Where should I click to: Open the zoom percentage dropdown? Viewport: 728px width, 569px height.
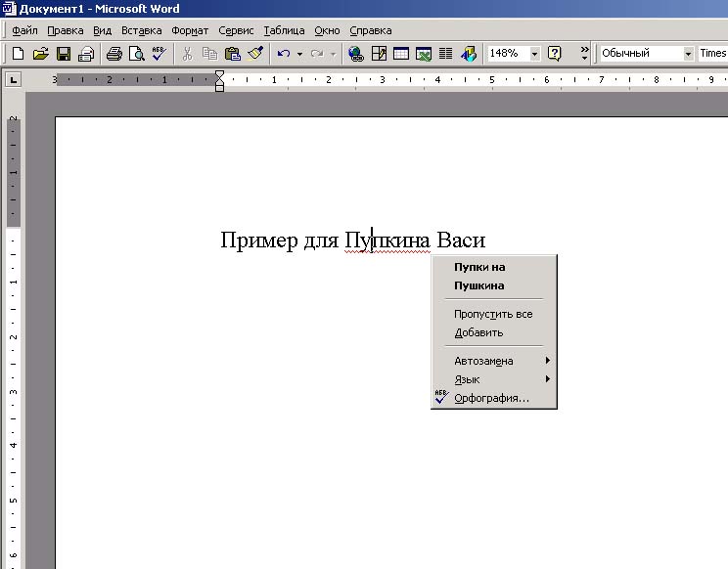(x=534, y=54)
